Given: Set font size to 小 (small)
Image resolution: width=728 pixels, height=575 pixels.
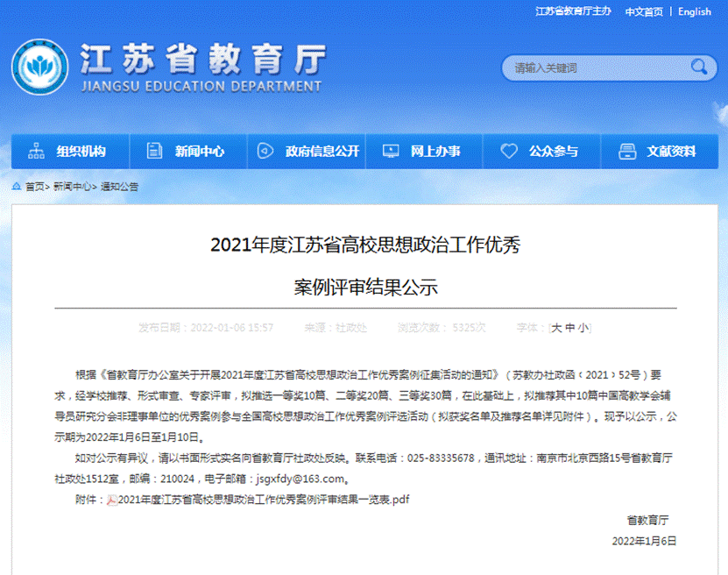Looking at the screenshot, I should pyautogui.click(x=583, y=328).
